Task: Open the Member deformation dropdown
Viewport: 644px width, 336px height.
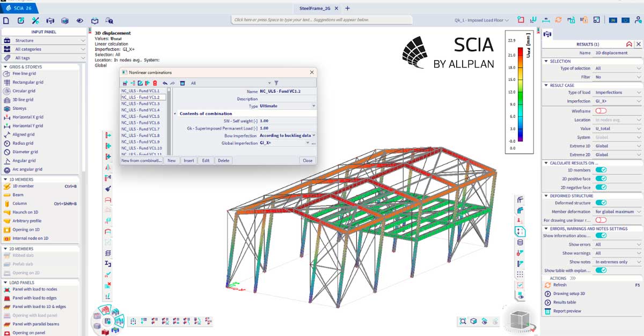Action: (x=618, y=212)
